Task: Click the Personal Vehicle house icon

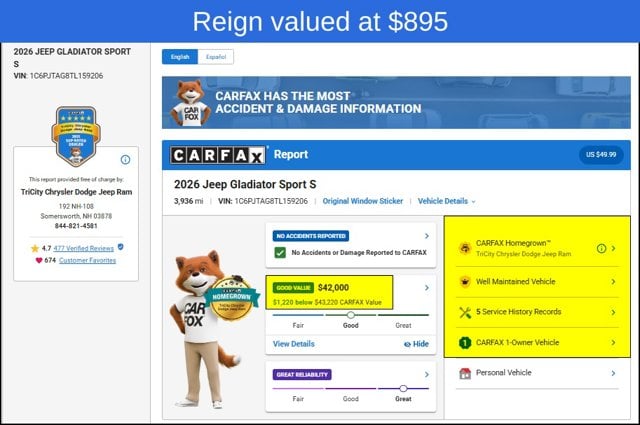Action: (465, 373)
